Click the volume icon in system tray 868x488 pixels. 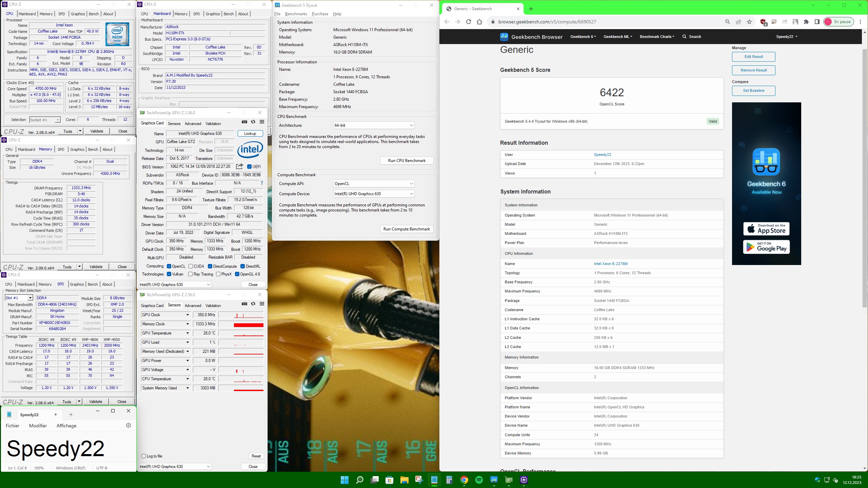(x=836, y=480)
